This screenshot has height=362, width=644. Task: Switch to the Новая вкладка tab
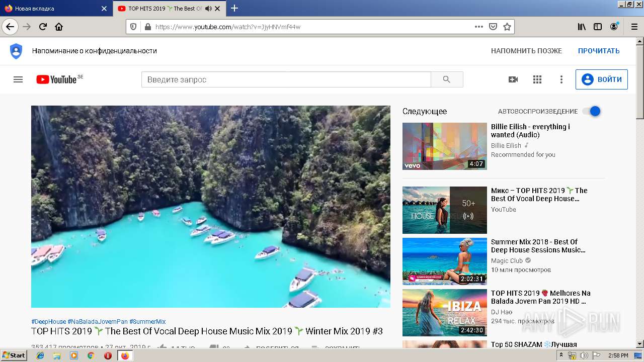[55, 9]
